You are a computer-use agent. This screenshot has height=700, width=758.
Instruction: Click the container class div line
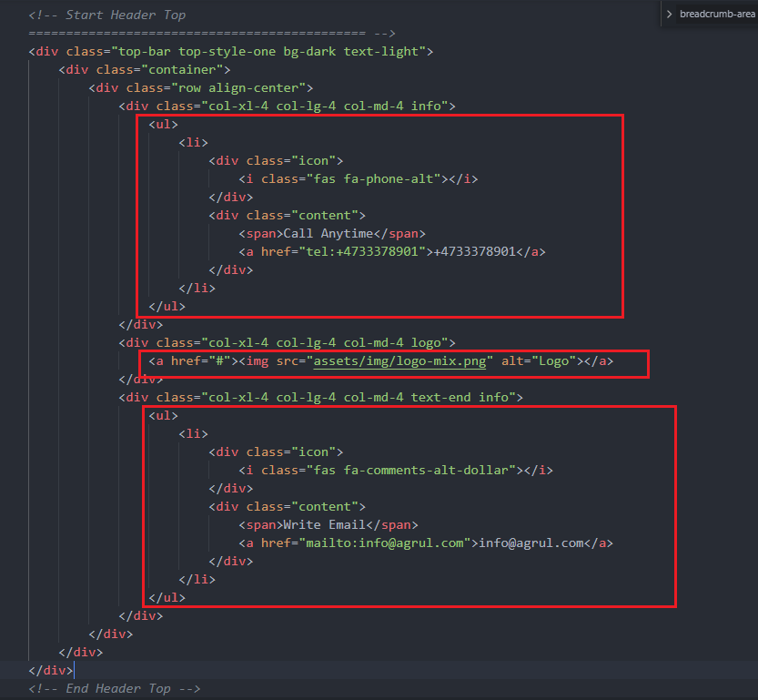[x=144, y=70]
